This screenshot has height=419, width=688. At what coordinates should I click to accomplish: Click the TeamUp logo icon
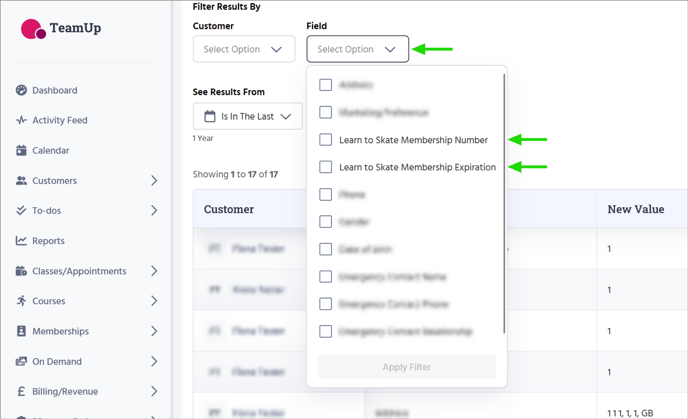pos(33,29)
